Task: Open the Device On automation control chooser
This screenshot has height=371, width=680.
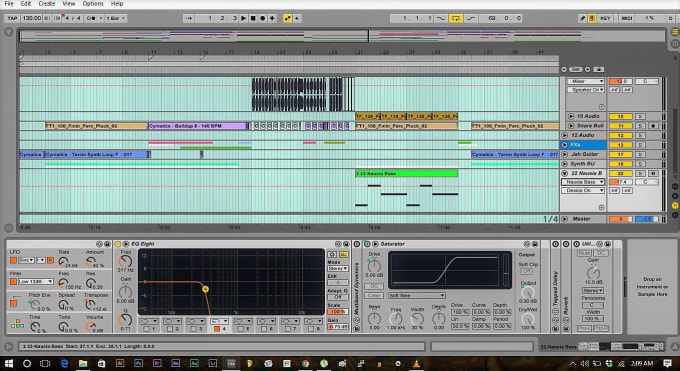Action: (583, 190)
